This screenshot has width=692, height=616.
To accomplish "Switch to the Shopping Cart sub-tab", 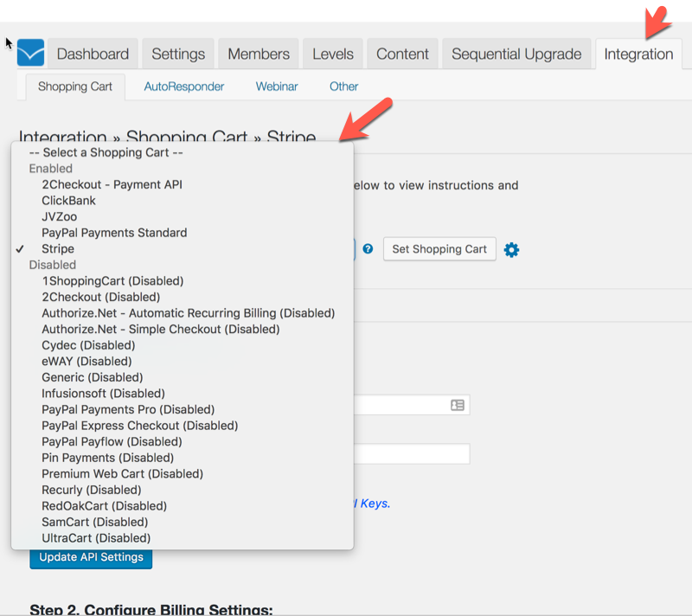I will point(75,87).
